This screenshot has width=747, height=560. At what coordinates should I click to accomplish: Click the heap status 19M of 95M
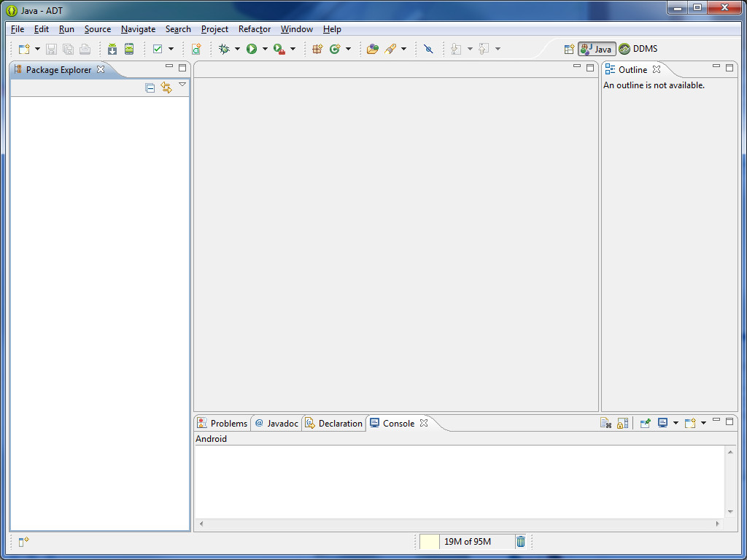point(467,542)
